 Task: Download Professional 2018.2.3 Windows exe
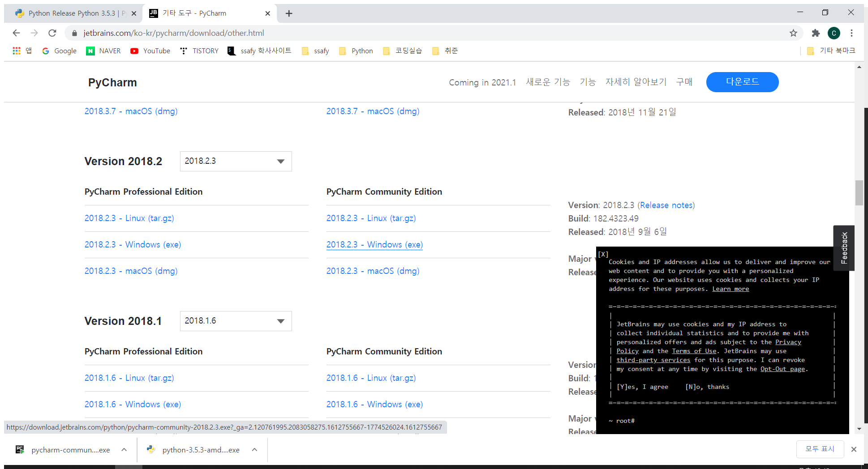[x=133, y=244]
